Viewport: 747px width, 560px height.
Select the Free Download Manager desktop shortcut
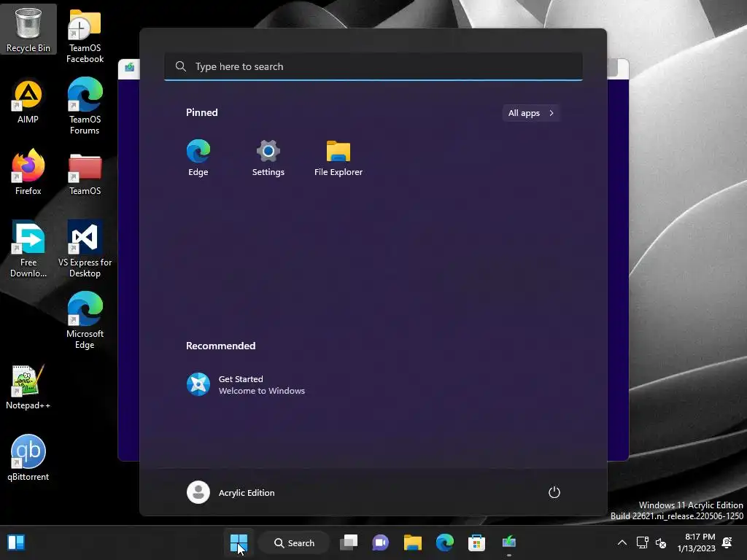tap(28, 249)
